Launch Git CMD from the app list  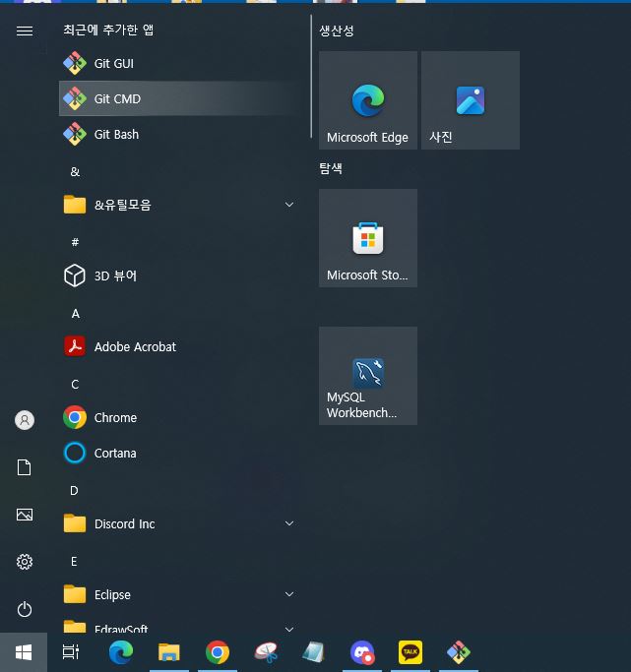(180, 98)
